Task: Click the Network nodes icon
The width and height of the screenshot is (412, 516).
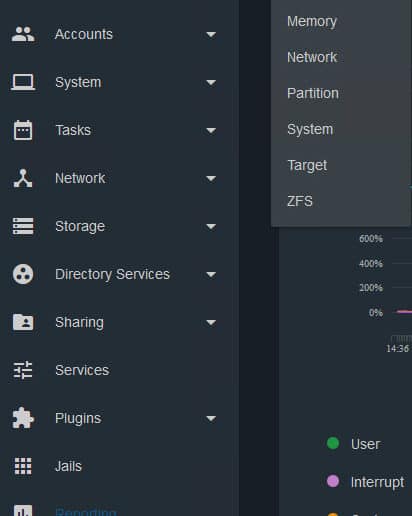Action: [x=23, y=178]
